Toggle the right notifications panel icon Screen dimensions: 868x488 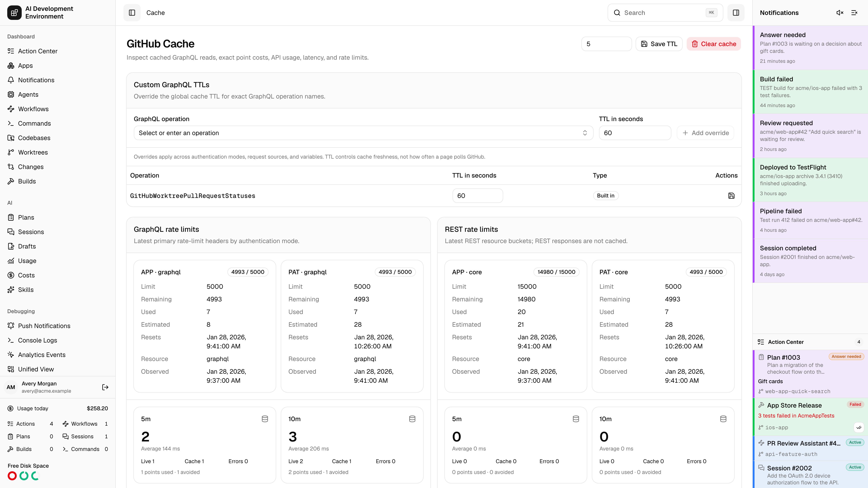(736, 13)
